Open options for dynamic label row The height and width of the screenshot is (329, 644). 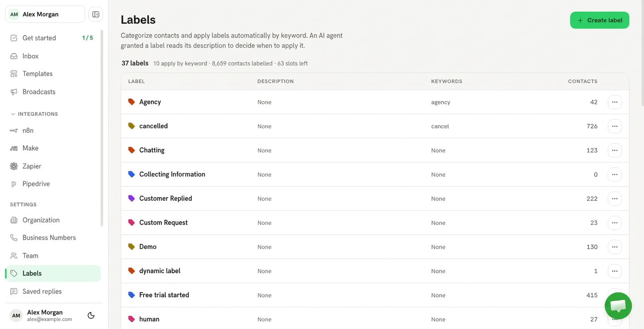click(614, 271)
